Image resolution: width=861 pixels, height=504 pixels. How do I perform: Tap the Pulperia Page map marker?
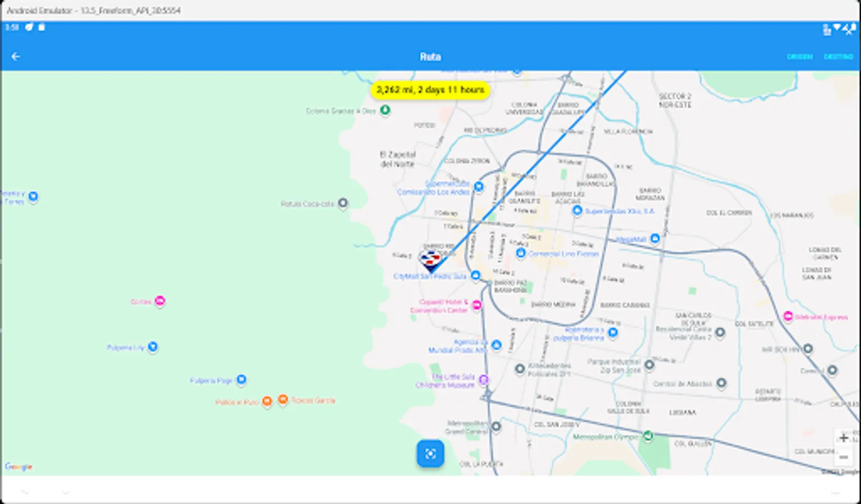coord(242,380)
